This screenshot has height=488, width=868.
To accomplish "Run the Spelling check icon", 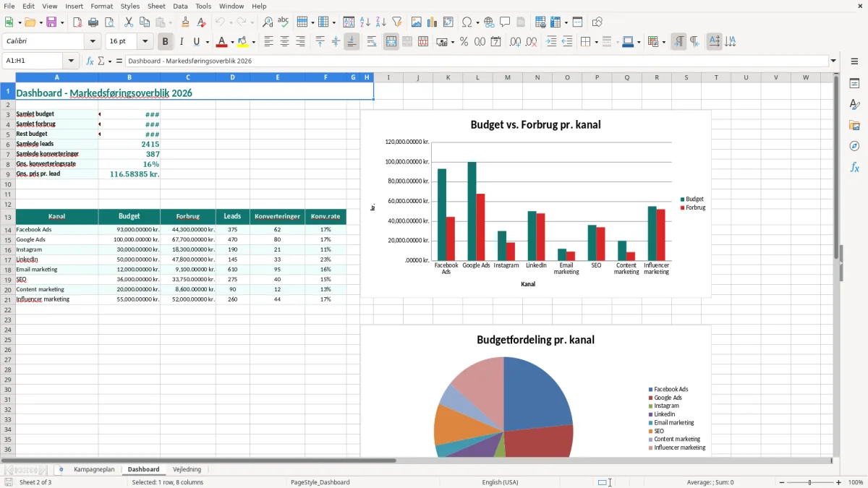I will pos(284,22).
